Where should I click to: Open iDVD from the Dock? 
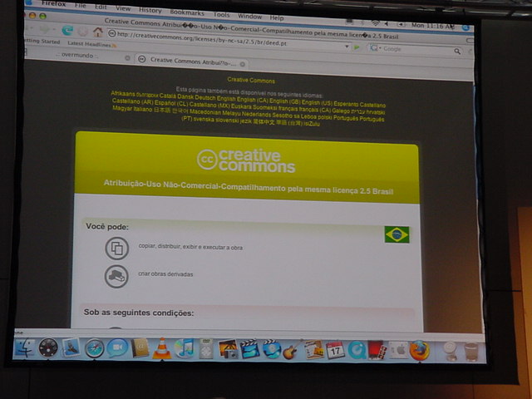click(x=272, y=349)
